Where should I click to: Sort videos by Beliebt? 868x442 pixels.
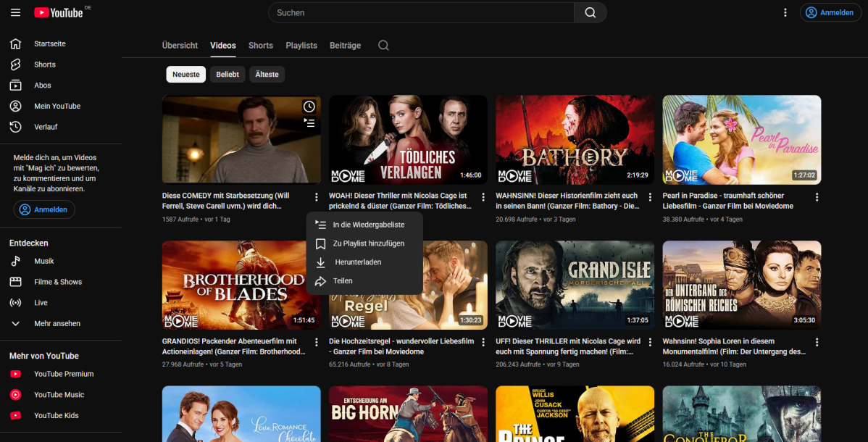pos(228,74)
